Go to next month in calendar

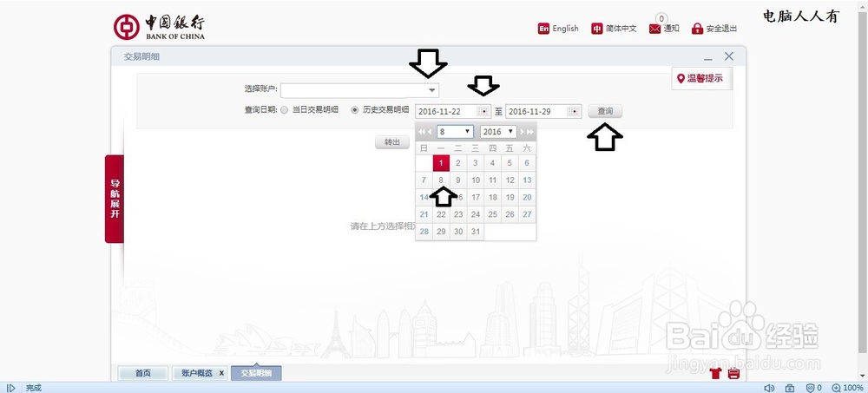click(x=522, y=132)
